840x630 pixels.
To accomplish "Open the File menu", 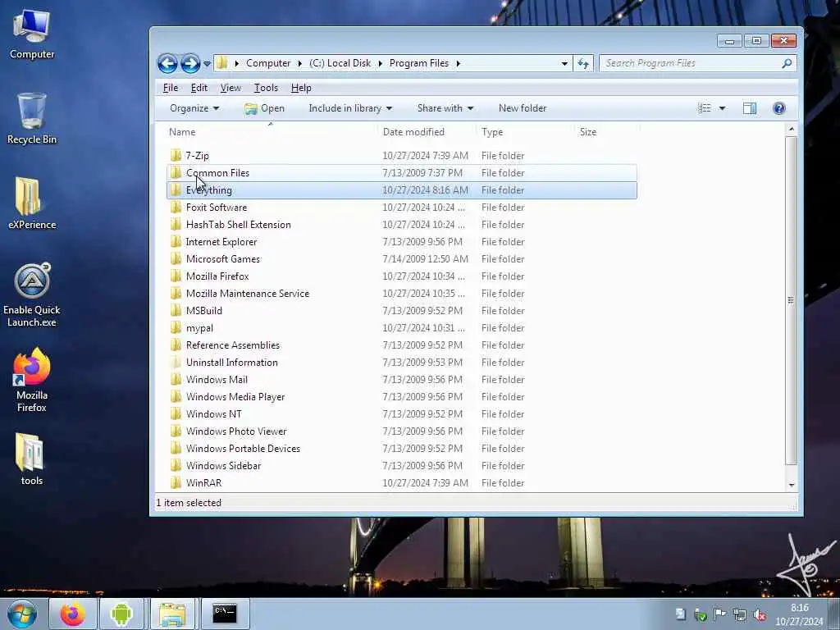I will point(171,88).
